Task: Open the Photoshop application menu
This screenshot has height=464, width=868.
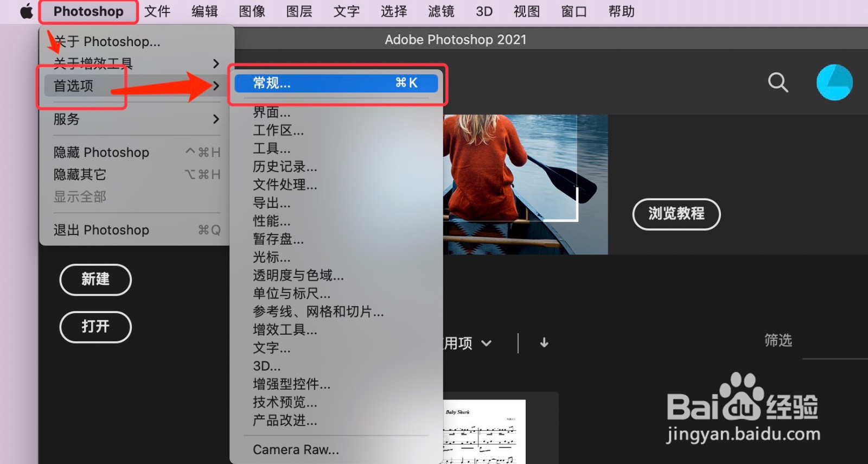Action: point(88,11)
